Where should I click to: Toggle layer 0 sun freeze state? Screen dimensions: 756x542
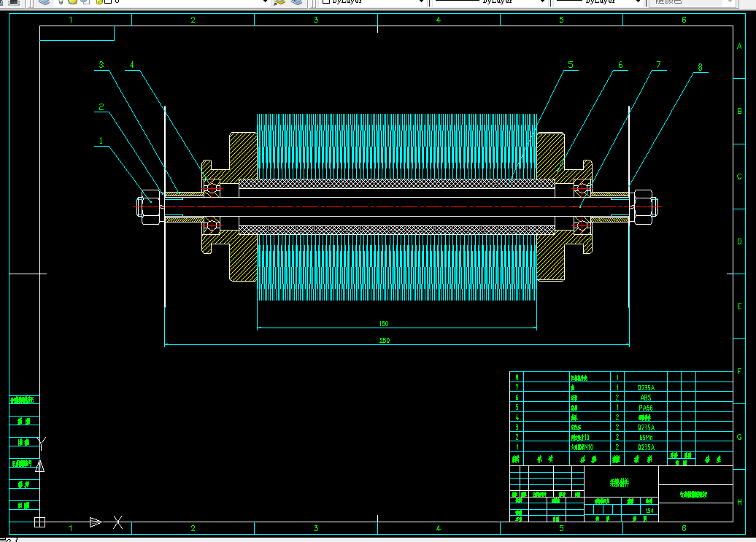pos(72,1)
